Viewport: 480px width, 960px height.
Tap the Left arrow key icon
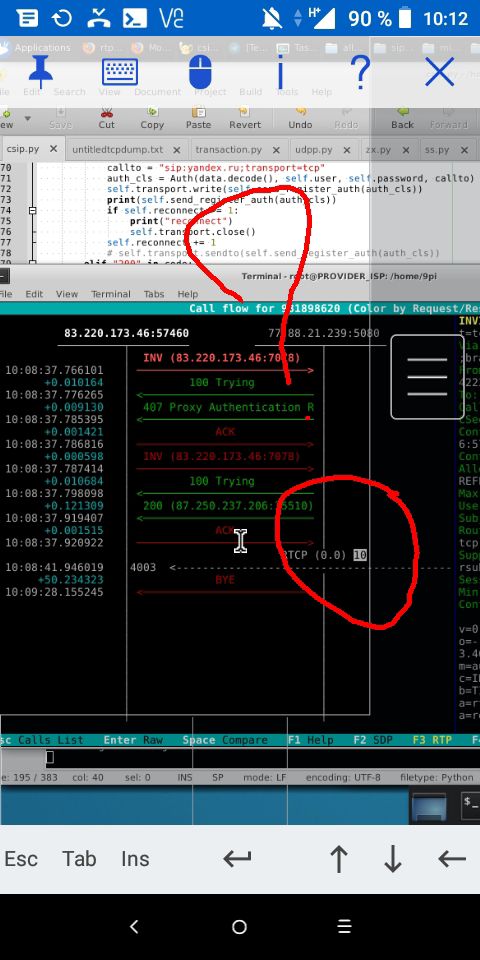(452, 859)
